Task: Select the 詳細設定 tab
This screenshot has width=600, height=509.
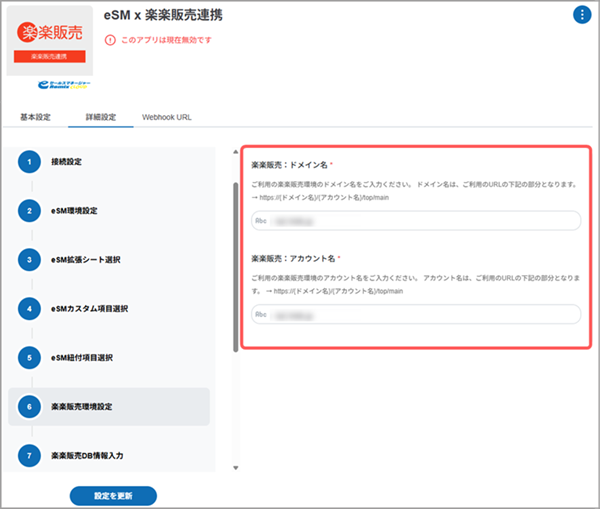Action: (100, 117)
